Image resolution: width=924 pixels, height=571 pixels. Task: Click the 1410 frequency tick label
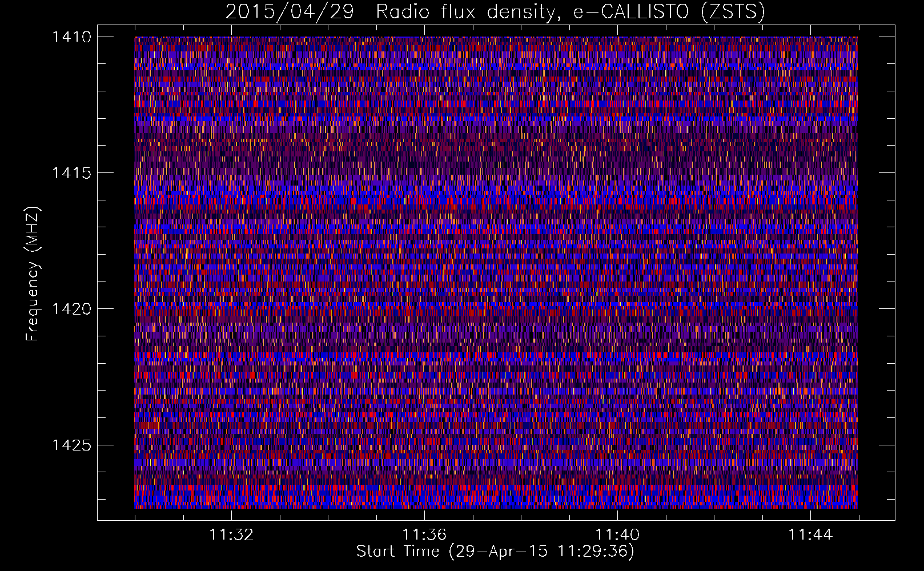tap(72, 37)
